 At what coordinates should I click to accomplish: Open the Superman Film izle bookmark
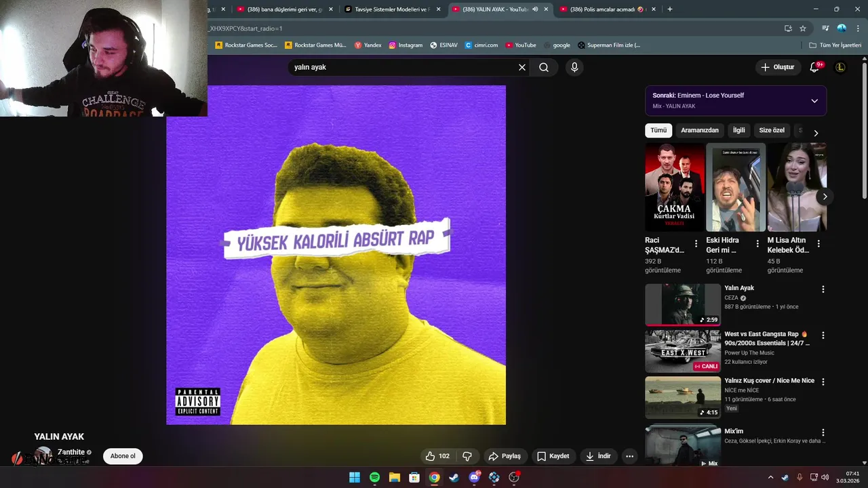pos(609,45)
